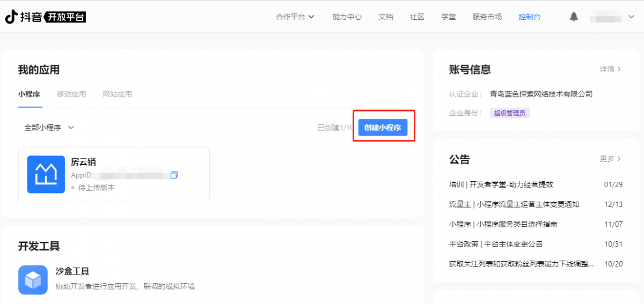
Task: Click the 超级管理员 role badge
Action: [x=510, y=113]
